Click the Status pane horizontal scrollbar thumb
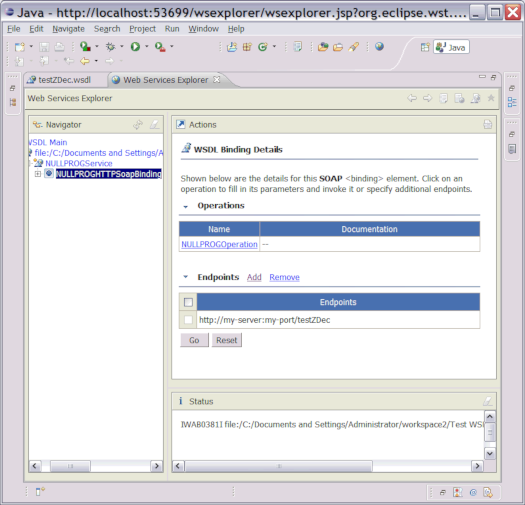 (x=279, y=466)
